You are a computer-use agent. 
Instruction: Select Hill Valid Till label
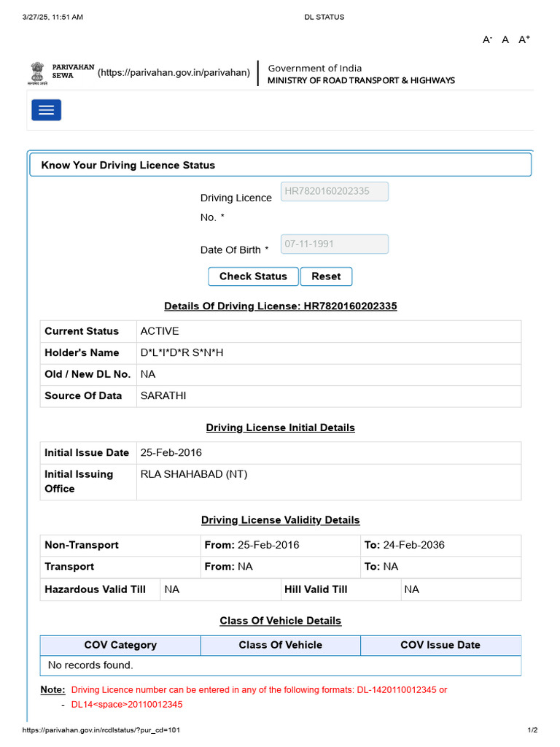click(316, 589)
